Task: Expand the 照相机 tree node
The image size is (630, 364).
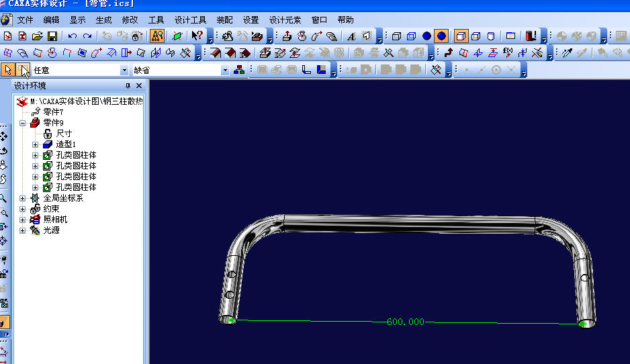Action: coord(23,220)
